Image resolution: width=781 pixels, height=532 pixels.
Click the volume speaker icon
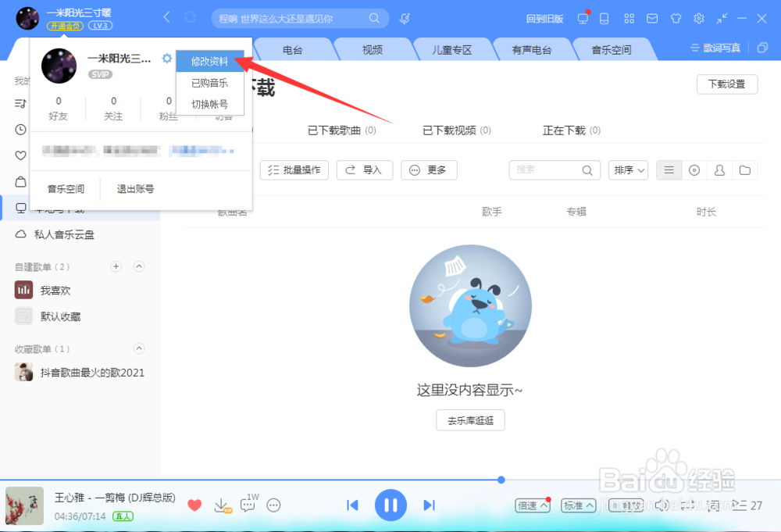click(662, 505)
